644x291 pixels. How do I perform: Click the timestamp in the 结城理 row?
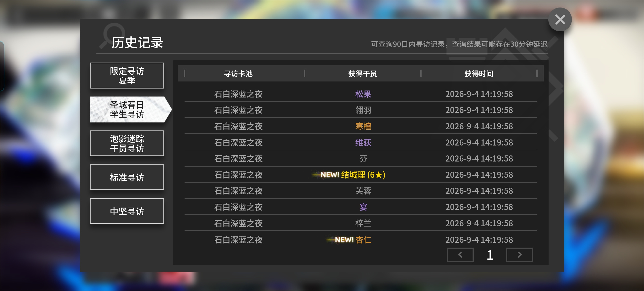(479, 175)
